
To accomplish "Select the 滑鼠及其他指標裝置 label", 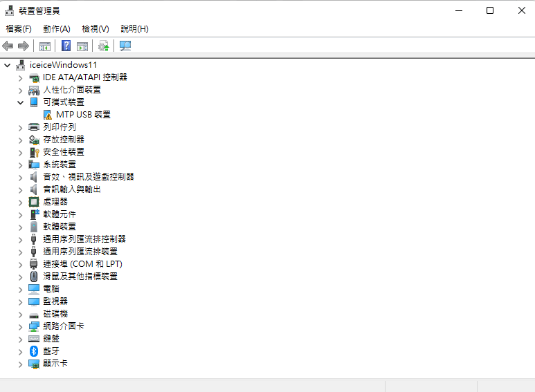I will (80, 277).
